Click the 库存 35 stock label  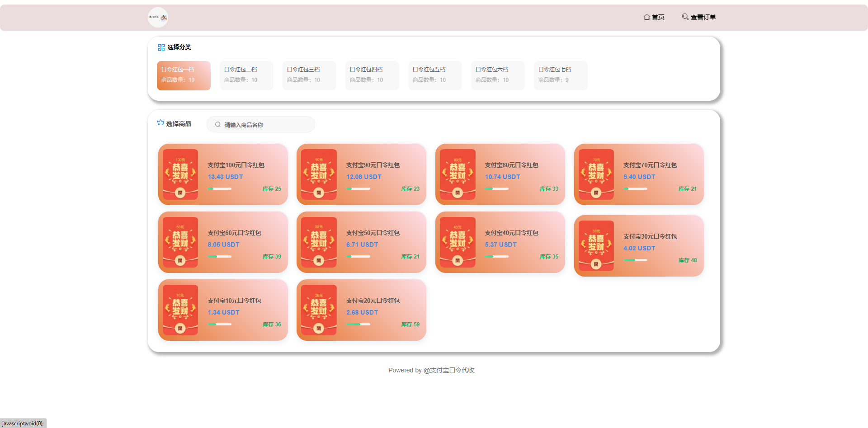(549, 257)
